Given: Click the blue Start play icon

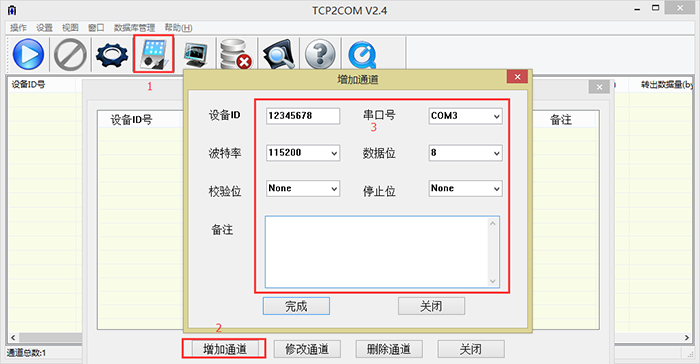Looking at the screenshot, I should coord(28,54).
